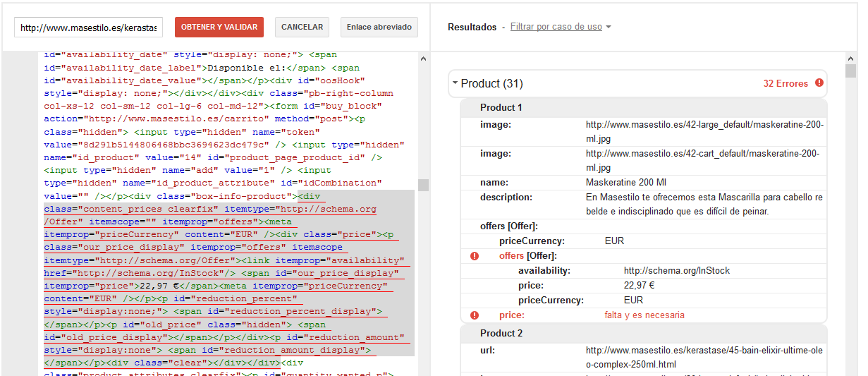Click the error icon beside 32 Errores

point(819,83)
